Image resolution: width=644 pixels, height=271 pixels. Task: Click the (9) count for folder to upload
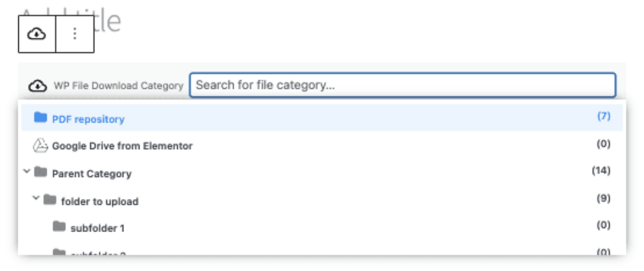pos(604,198)
